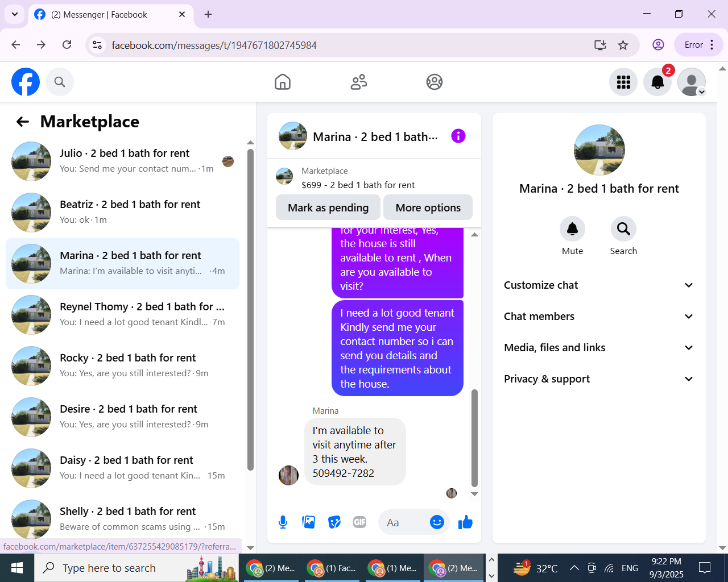Open the tab search dropdown arrow
The height and width of the screenshot is (582, 728).
click(x=14, y=14)
